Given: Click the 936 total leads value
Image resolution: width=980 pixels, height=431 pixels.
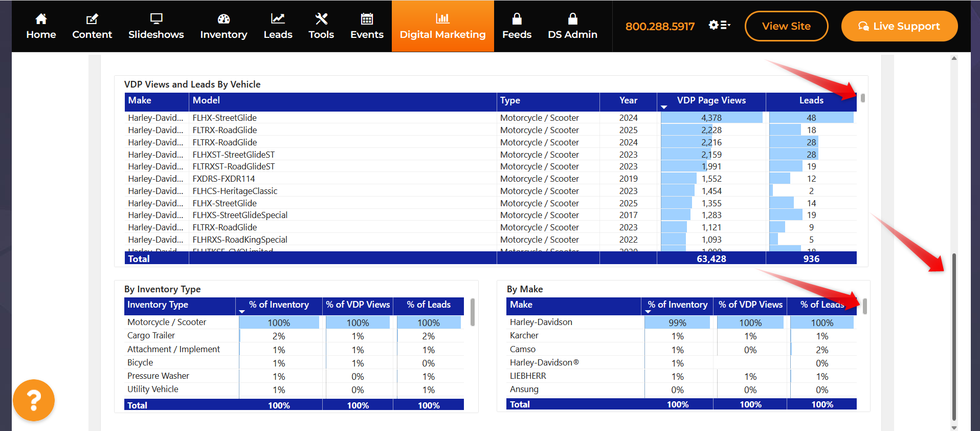Looking at the screenshot, I should tap(811, 259).
